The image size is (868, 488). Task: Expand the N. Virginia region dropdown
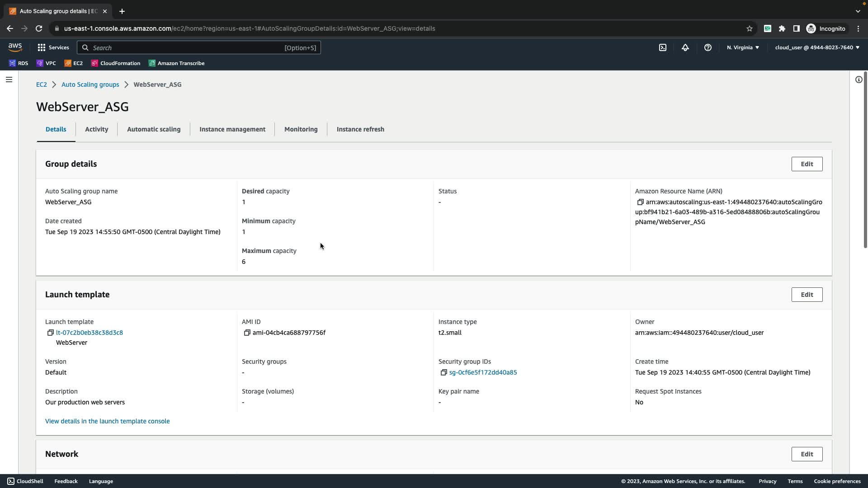[743, 47]
